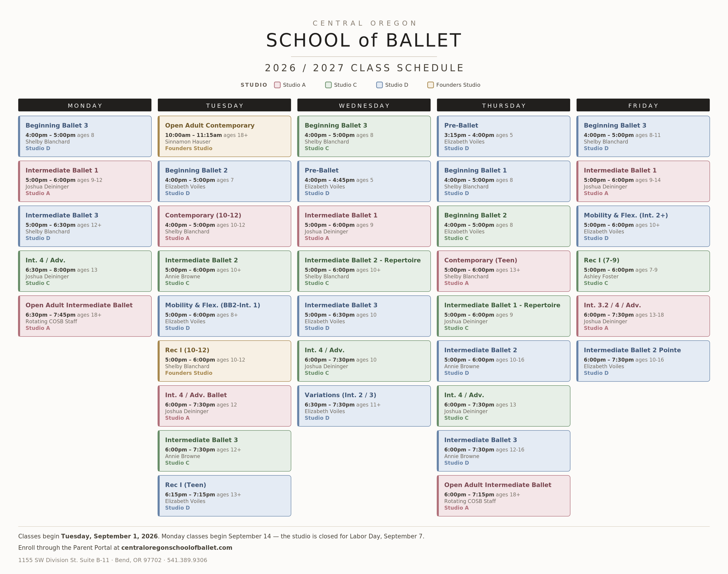This screenshot has width=728, height=574.
Task: Select the THURSDAY column header
Action: (x=503, y=105)
